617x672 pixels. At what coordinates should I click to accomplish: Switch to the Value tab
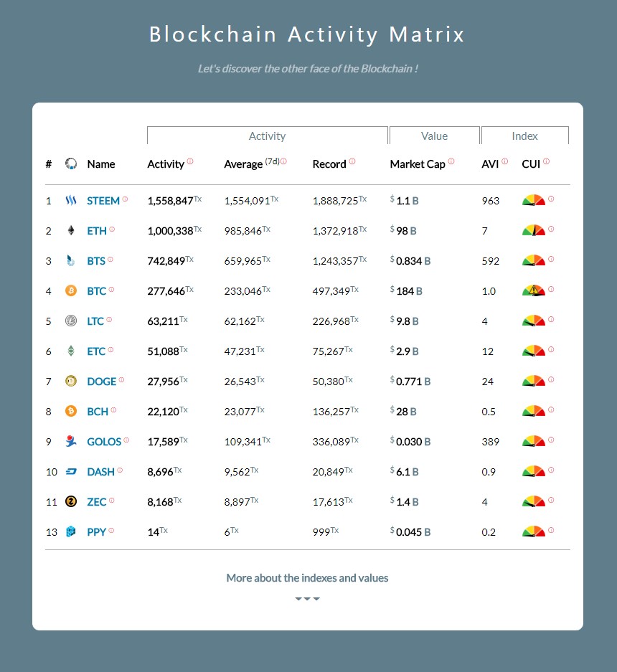(x=434, y=136)
